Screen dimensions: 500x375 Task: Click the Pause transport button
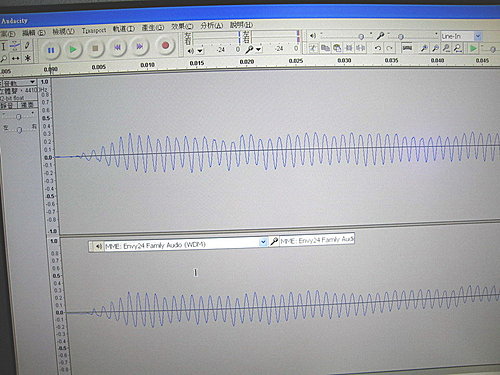[x=51, y=51]
